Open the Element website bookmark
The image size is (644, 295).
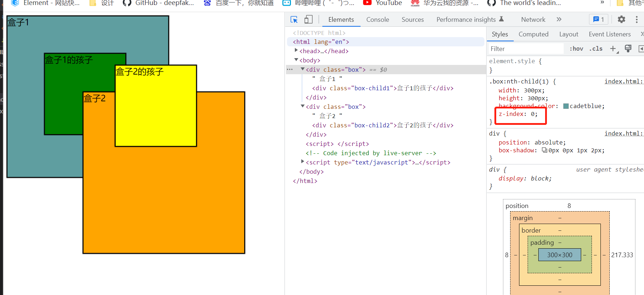(45, 3)
